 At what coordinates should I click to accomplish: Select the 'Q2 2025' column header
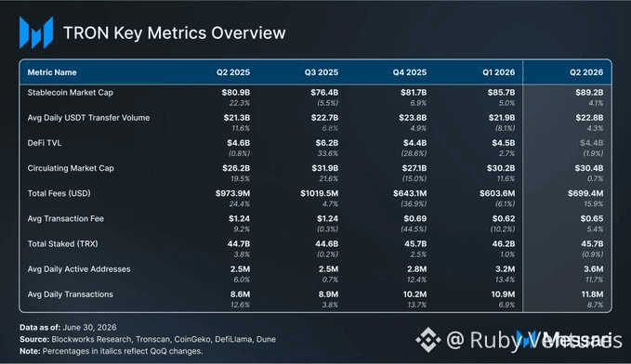pyautogui.click(x=233, y=72)
